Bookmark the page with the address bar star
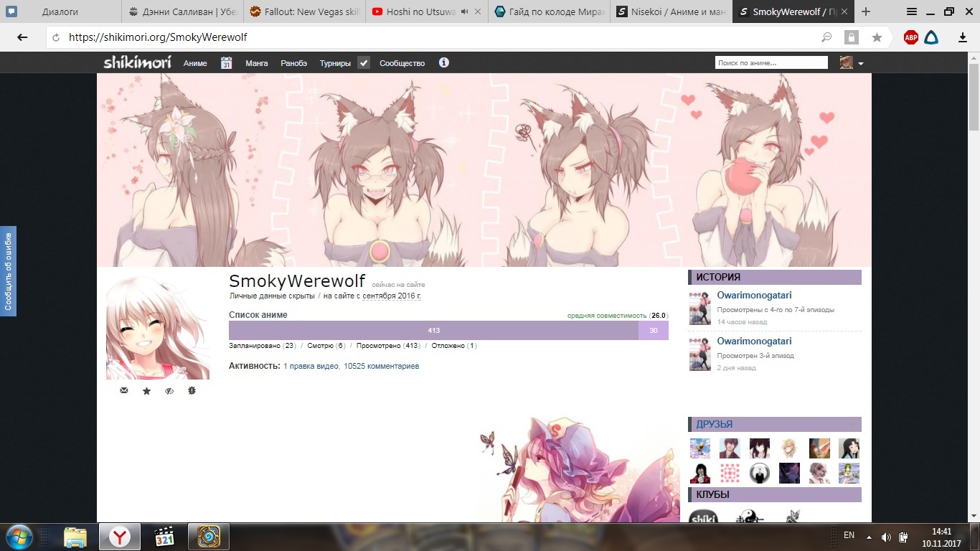 click(877, 38)
